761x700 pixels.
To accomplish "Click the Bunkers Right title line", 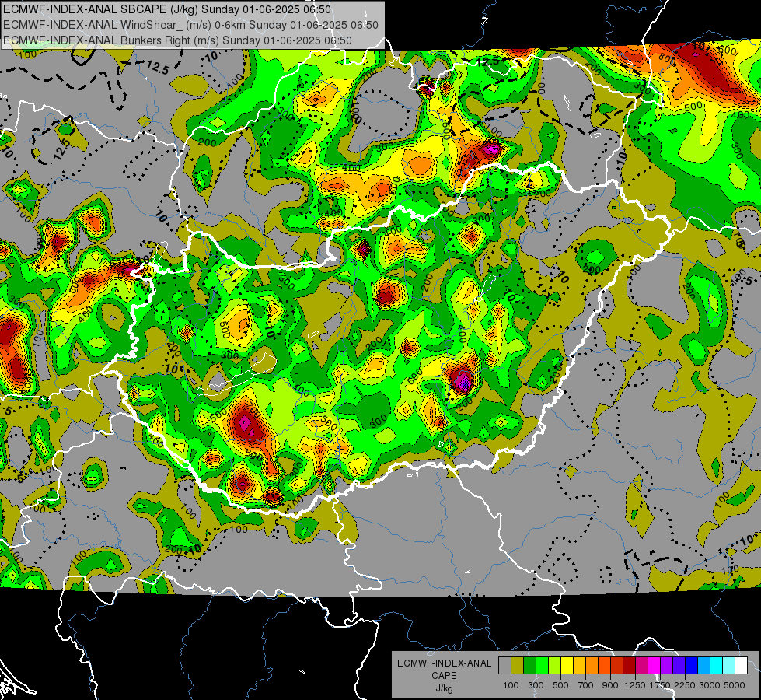I will tap(177, 40).
